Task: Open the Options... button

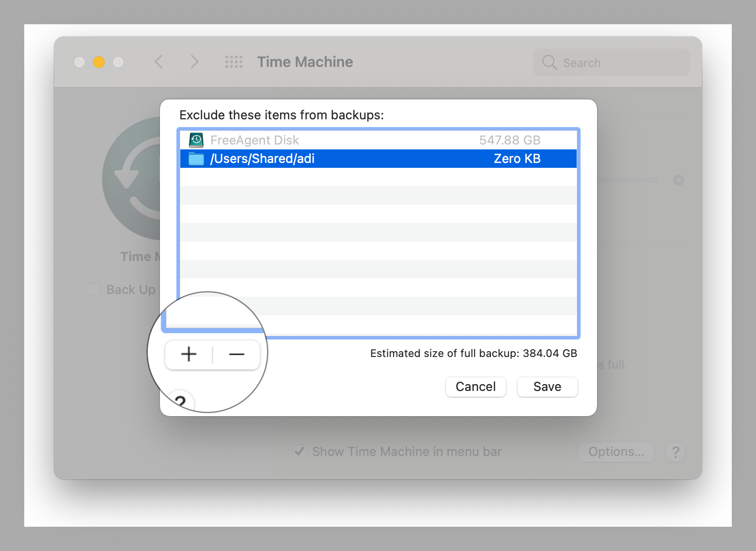Action: tap(616, 452)
